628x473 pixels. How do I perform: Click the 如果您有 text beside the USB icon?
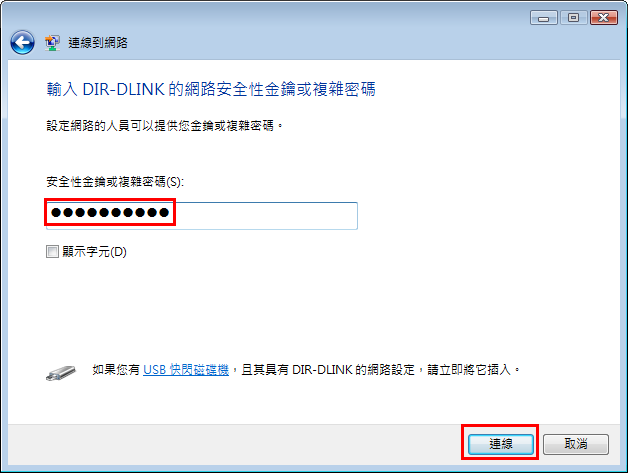tap(116, 369)
